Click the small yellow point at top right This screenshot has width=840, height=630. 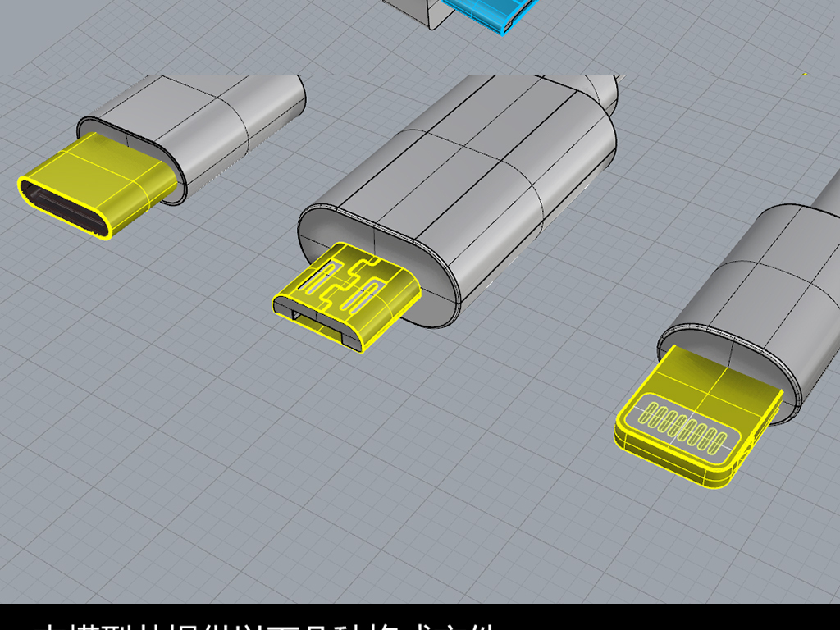pos(805,74)
